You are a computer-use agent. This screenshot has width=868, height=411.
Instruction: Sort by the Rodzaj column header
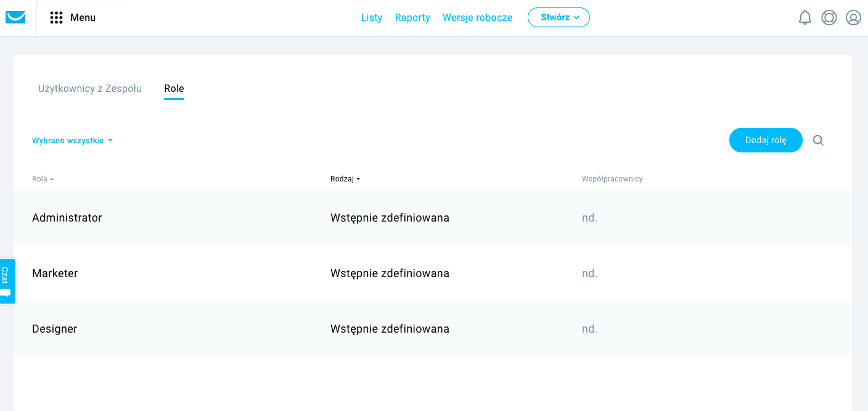(x=345, y=179)
